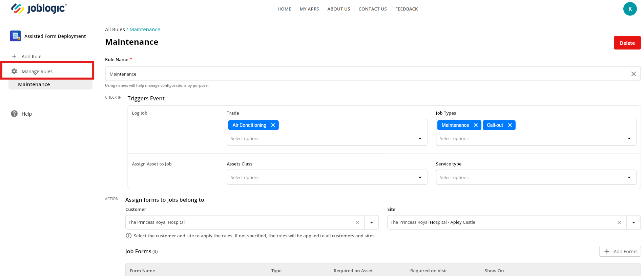
Task: Click the Required on Visit column header
Action: [x=429, y=271]
